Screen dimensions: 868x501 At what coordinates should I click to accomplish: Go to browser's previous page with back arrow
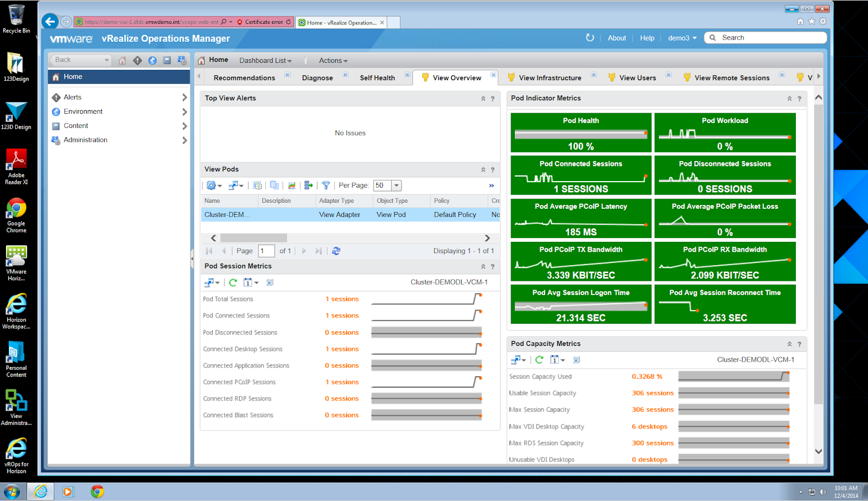coord(50,22)
